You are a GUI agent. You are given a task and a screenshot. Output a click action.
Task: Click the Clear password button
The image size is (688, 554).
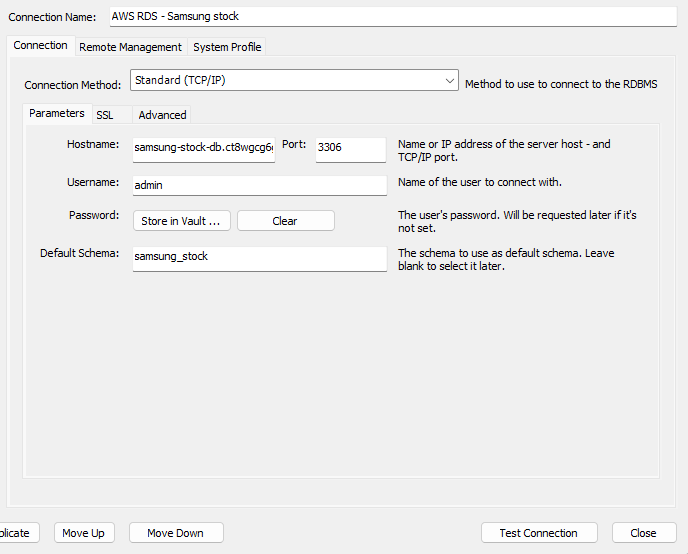[x=286, y=221]
